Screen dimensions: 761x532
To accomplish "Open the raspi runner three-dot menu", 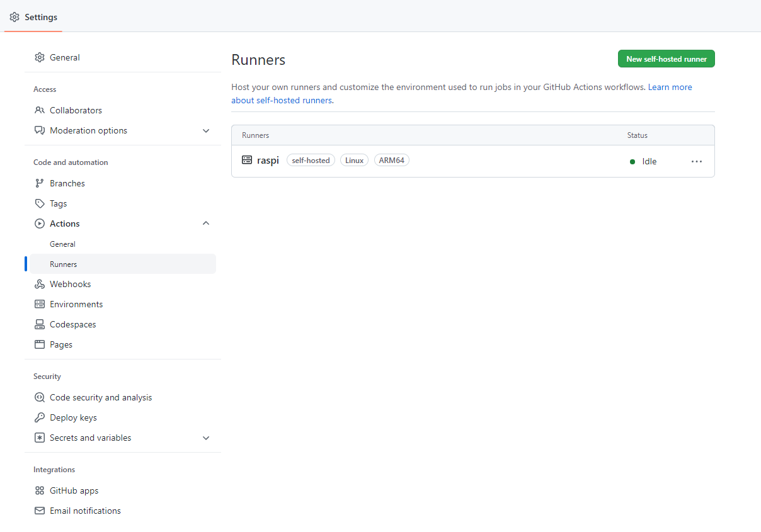I will point(697,161).
